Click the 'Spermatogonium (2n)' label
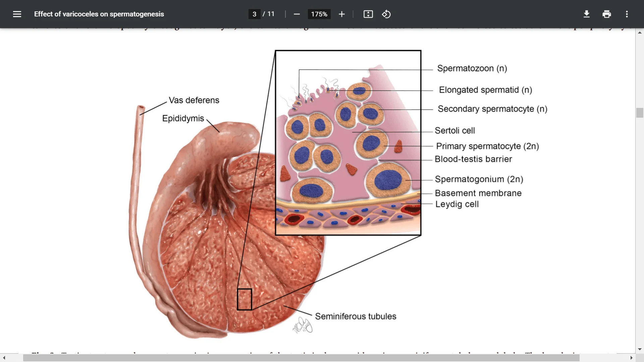The width and height of the screenshot is (644, 362). pyautogui.click(x=479, y=179)
